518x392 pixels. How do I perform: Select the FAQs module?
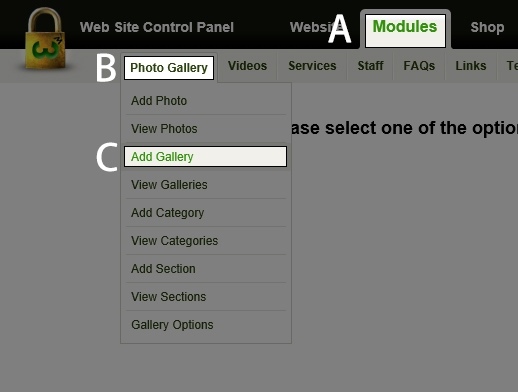pos(419,66)
